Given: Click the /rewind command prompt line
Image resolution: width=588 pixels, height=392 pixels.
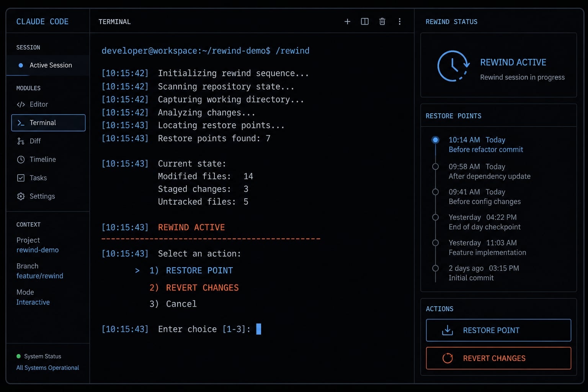Looking at the screenshot, I should (x=206, y=51).
